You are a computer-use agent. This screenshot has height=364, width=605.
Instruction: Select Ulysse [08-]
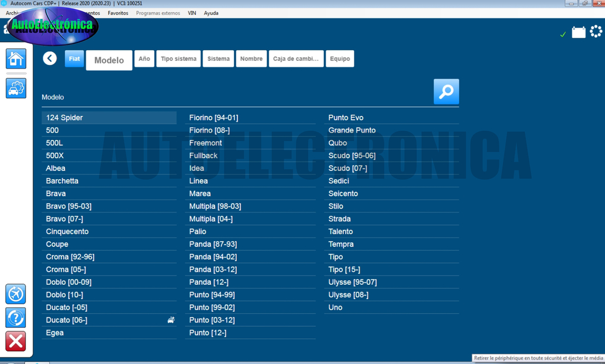[x=392, y=295]
